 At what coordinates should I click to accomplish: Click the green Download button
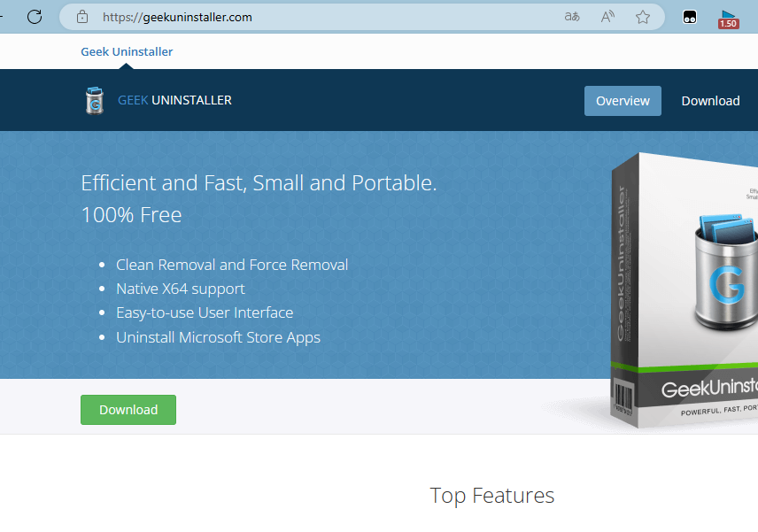click(x=128, y=410)
